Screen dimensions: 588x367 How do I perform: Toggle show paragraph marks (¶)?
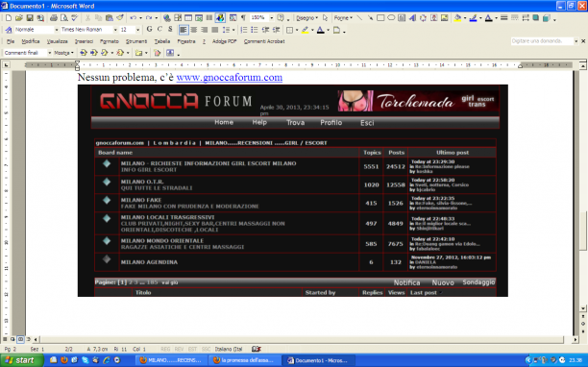coord(243,17)
